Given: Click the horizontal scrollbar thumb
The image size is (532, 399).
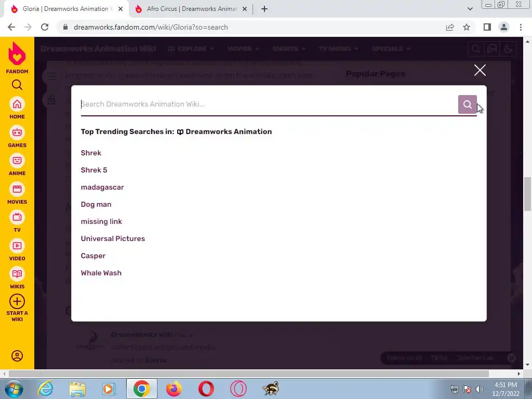Looking at the screenshot, I should (248, 374).
